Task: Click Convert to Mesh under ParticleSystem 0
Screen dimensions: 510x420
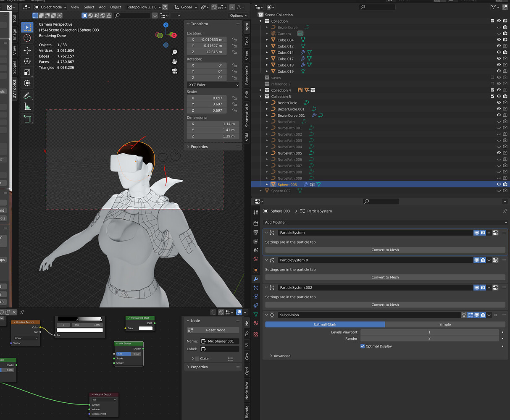Action: coord(385,277)
